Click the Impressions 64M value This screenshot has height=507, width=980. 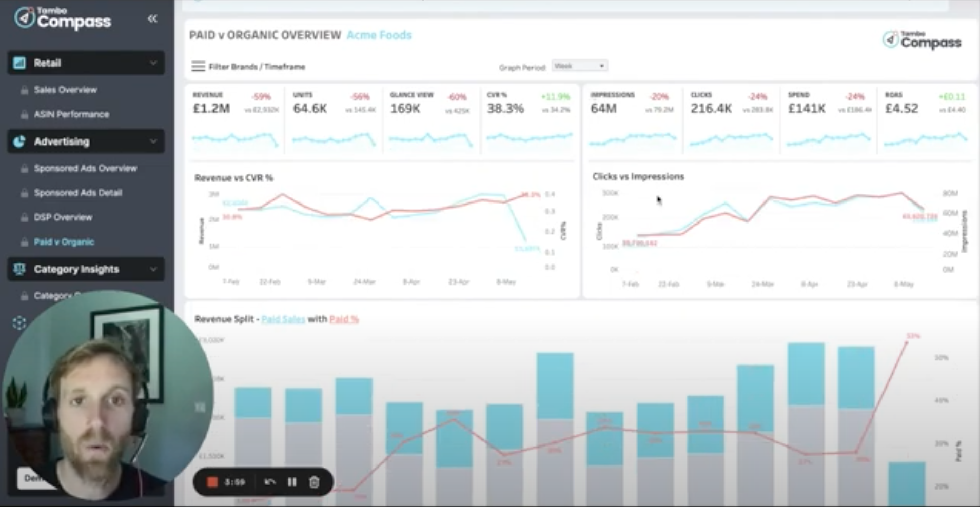click(603, 109)
